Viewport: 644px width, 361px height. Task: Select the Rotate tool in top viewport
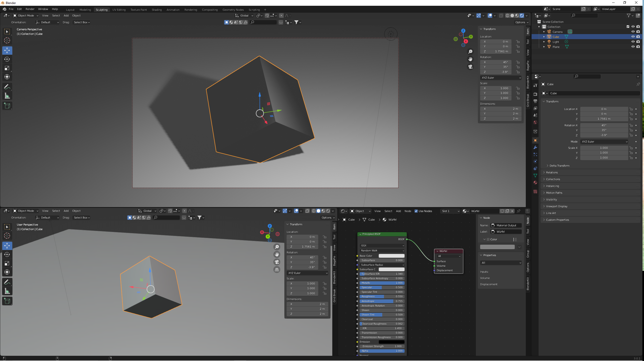7,59
